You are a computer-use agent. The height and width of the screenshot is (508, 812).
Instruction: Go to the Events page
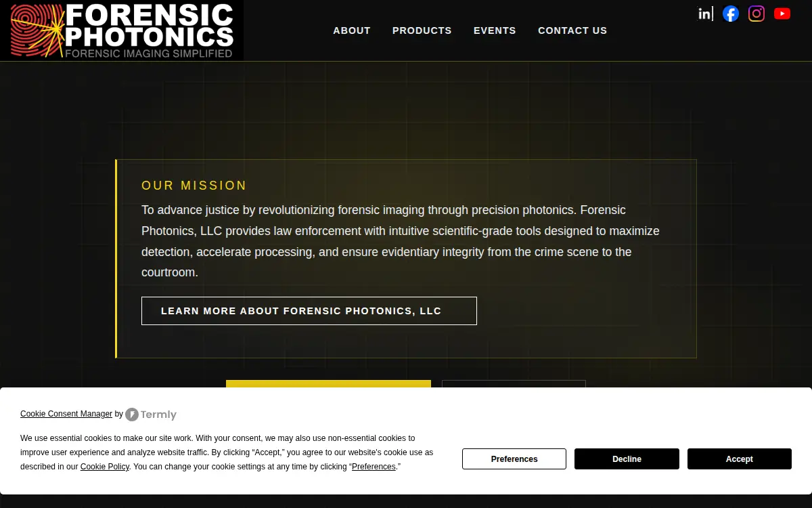[495, 30]
